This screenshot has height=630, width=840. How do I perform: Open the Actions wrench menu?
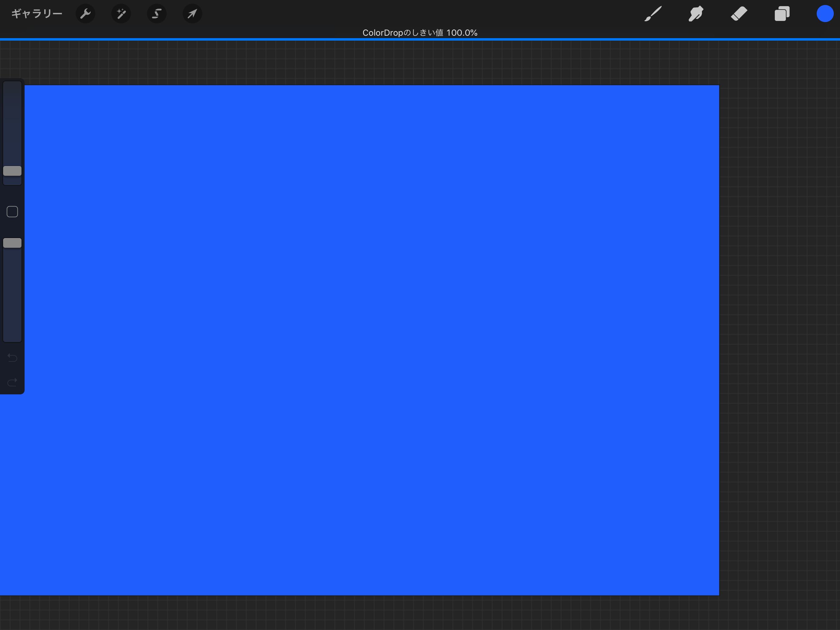85,14
